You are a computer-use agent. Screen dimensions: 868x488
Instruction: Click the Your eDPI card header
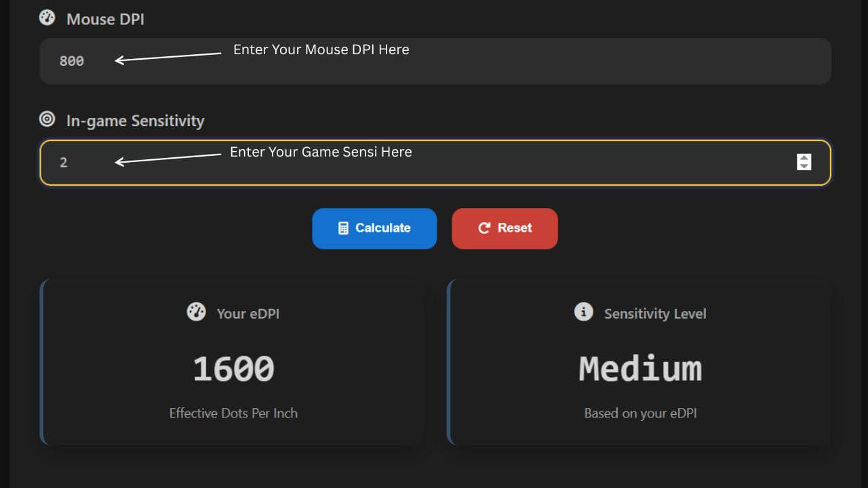pos(233,313)
